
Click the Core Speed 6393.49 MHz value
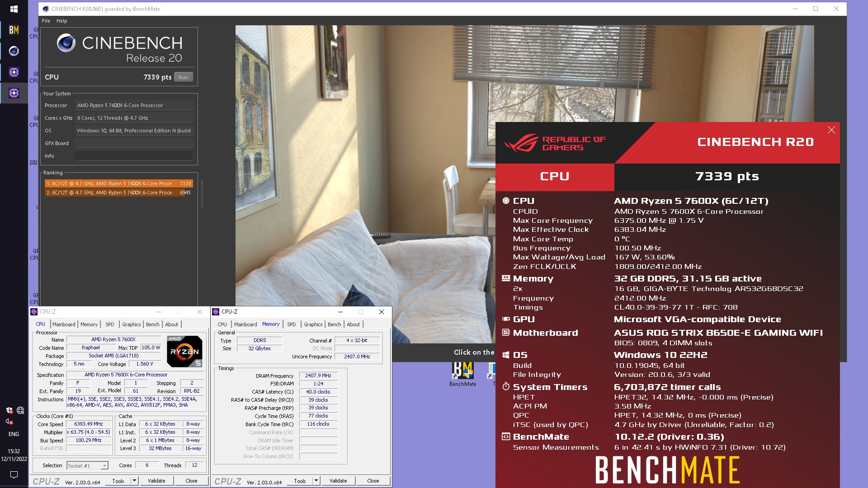[x=89, y=424]
